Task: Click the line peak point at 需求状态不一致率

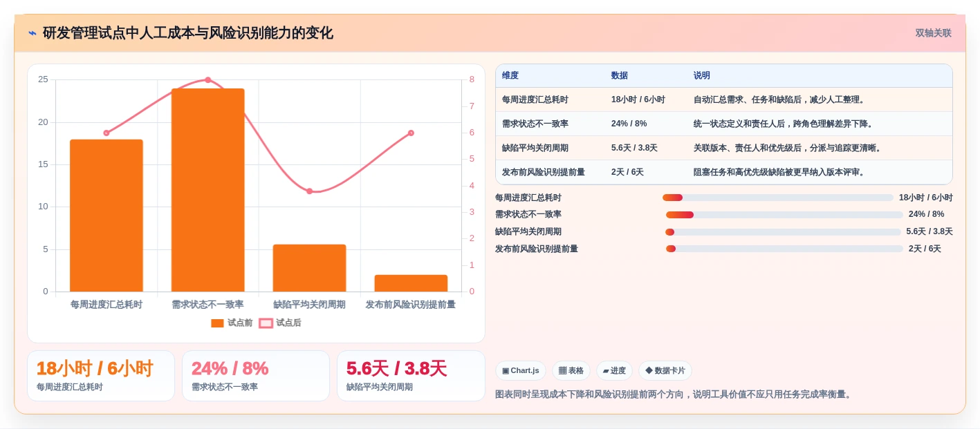Action: [208, 80]
